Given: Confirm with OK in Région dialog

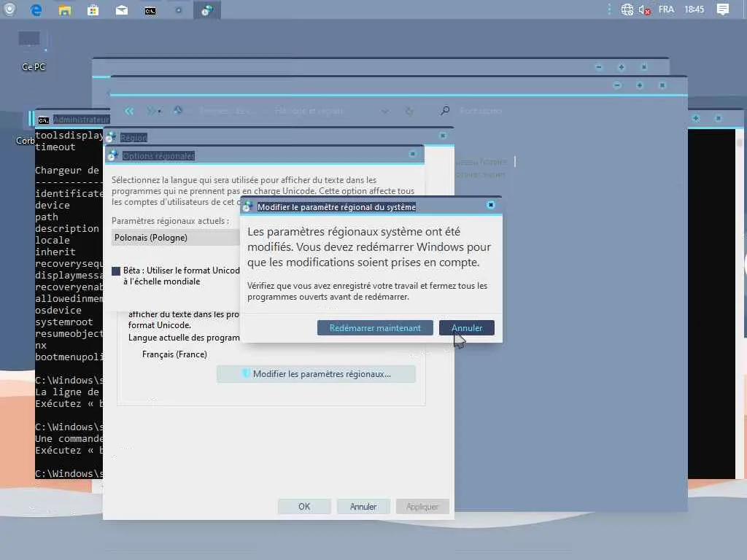Looking at the screenshot, I should tap(304, 506).
